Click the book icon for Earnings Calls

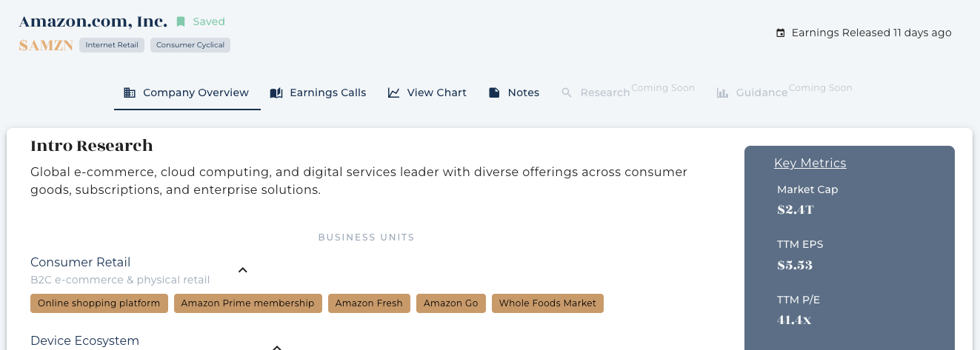point(276,92)
